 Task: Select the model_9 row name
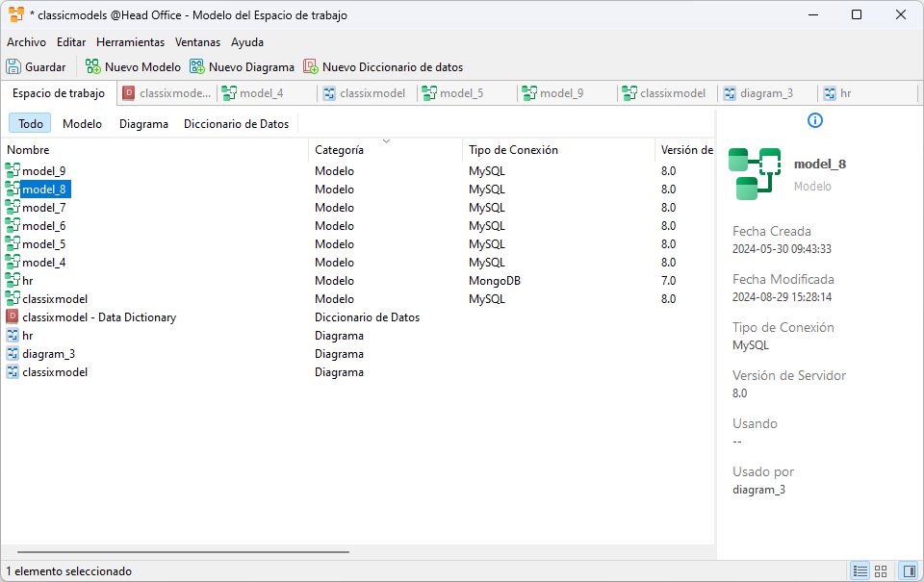tap(43, 171)
